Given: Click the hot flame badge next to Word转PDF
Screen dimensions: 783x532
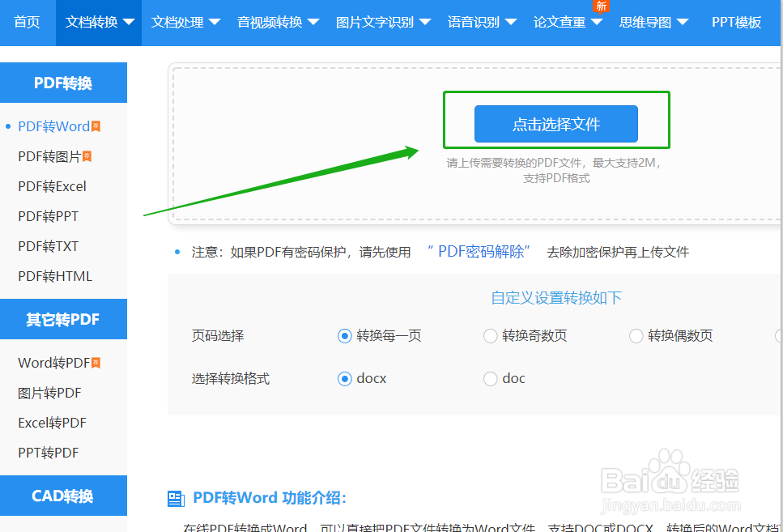Looking at the screenshot, I should pyautogui.click(x=97, y=361).
